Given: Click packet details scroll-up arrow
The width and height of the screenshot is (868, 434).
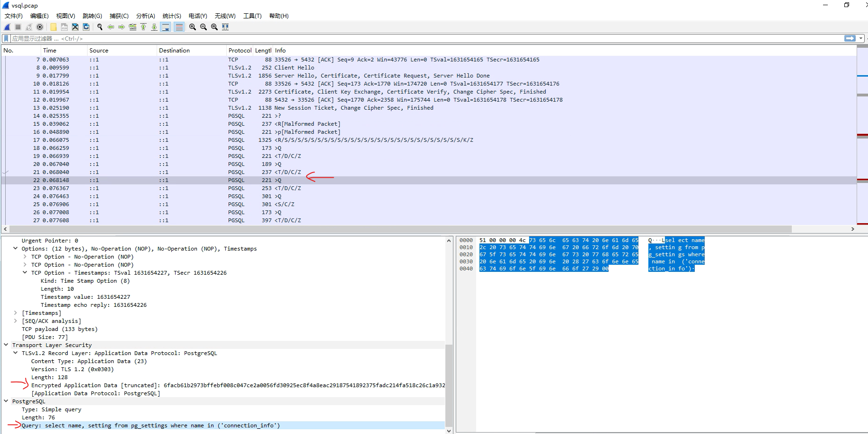Looking at the screenshot, I should pos(449,241).
